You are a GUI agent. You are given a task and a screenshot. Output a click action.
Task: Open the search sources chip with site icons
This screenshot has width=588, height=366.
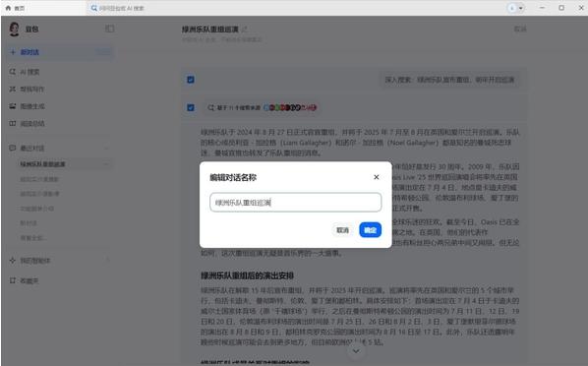[x=263, y=108]
